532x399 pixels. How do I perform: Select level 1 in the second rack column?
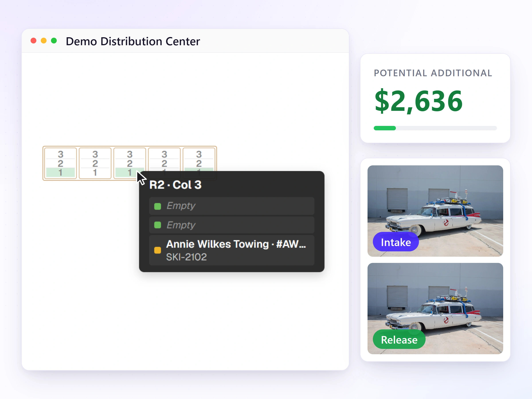pyautogui.click(x=95, y=172)
